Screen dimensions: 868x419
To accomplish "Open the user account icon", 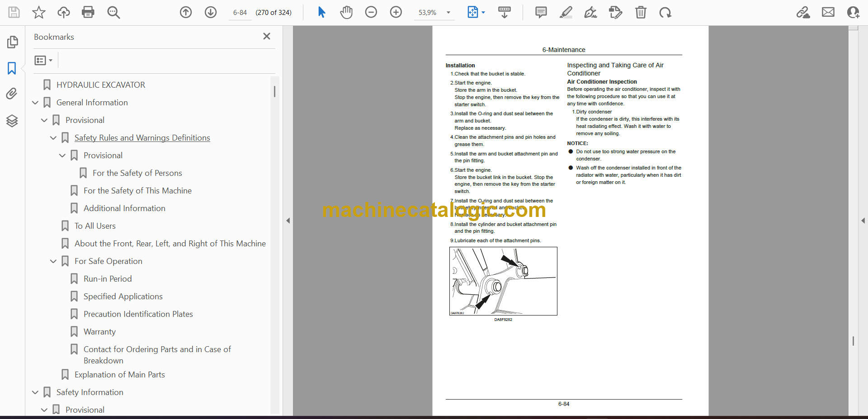I will (x=853, y=12).
